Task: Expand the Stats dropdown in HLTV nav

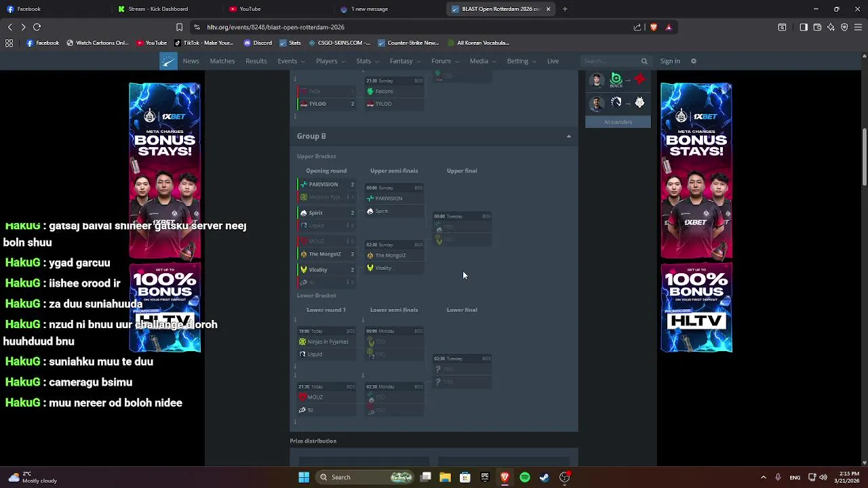Action: pos(367,61)
